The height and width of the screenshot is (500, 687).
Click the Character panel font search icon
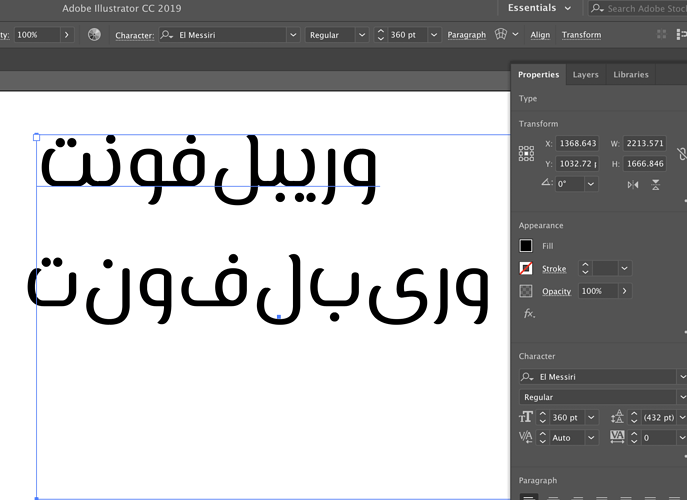tap(527, 377)
